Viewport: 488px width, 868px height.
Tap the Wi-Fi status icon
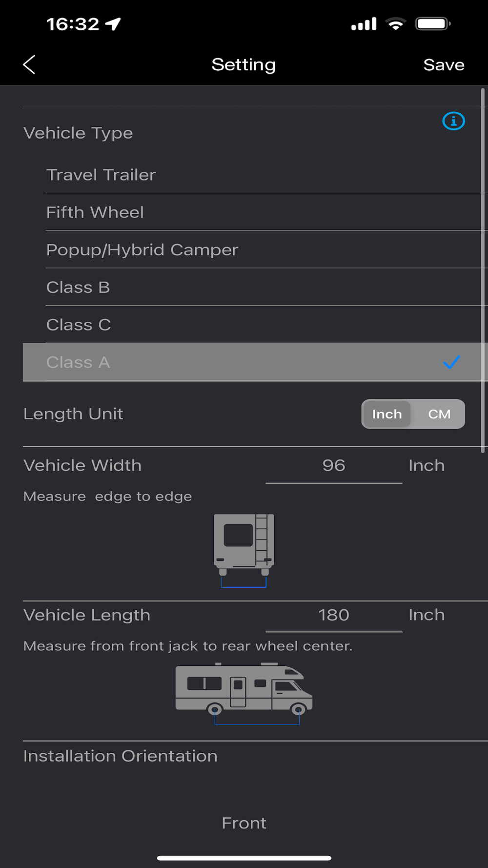[395, 24]
